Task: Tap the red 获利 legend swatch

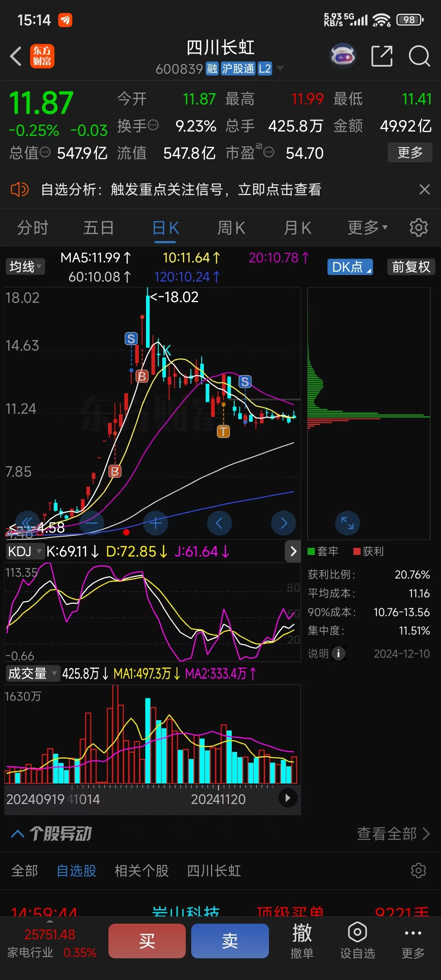Action: [357, 551]
